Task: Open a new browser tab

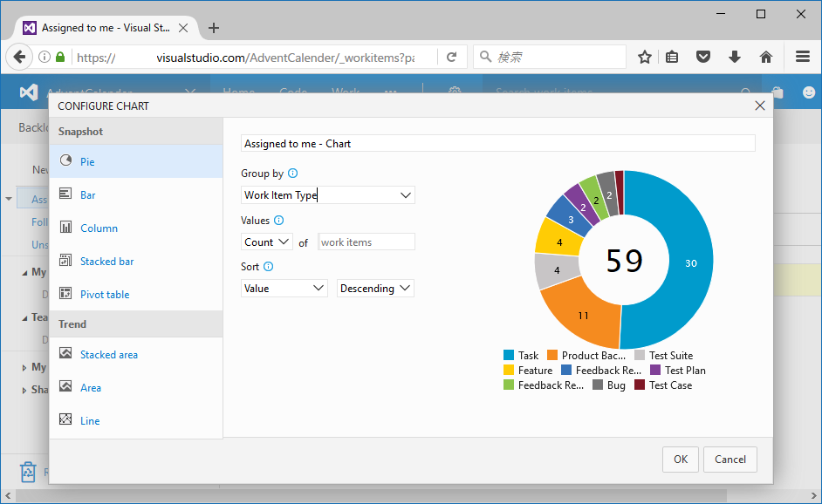Action: pos(214,28)
